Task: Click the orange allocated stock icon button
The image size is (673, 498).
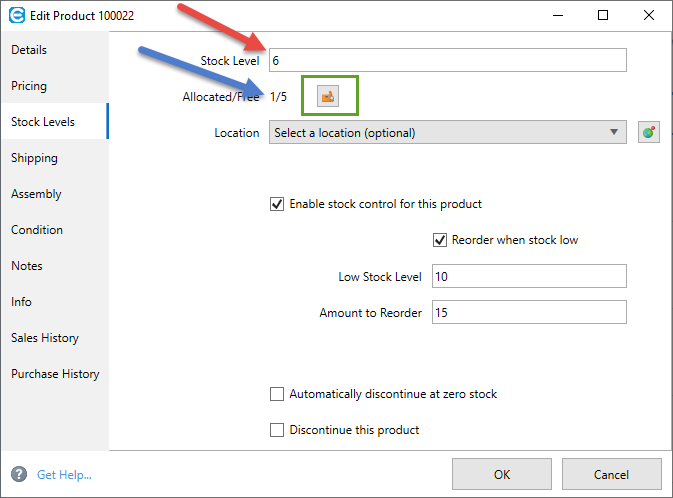Action: 328,97
